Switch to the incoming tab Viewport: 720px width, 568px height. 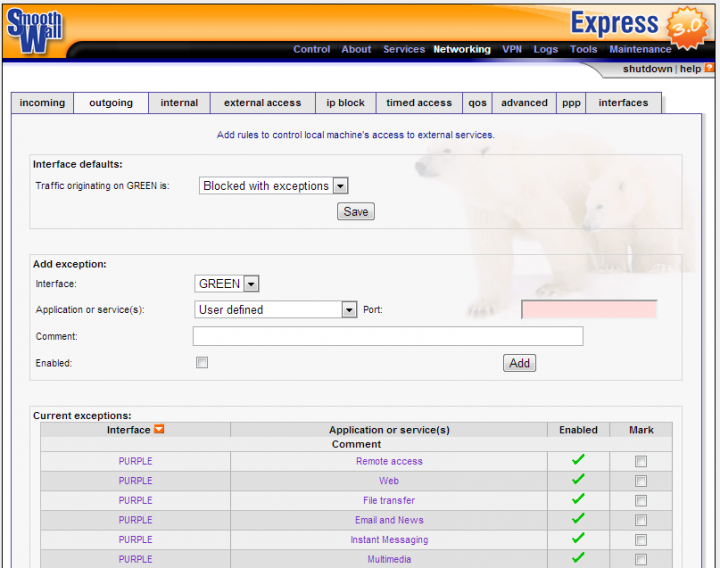coord(42,103)
